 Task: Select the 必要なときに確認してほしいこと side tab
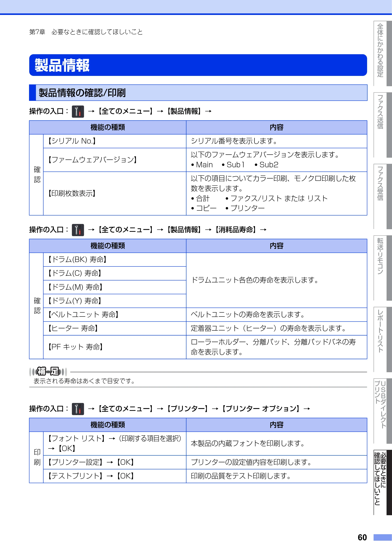pyautogui.click(x=382, y=482)
